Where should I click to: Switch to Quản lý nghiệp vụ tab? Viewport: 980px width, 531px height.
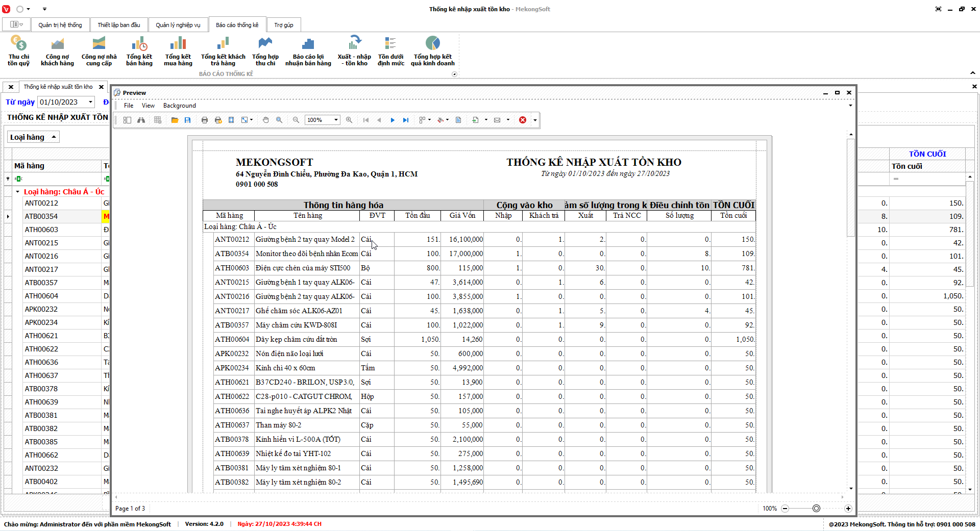click(x=178, y=25)
